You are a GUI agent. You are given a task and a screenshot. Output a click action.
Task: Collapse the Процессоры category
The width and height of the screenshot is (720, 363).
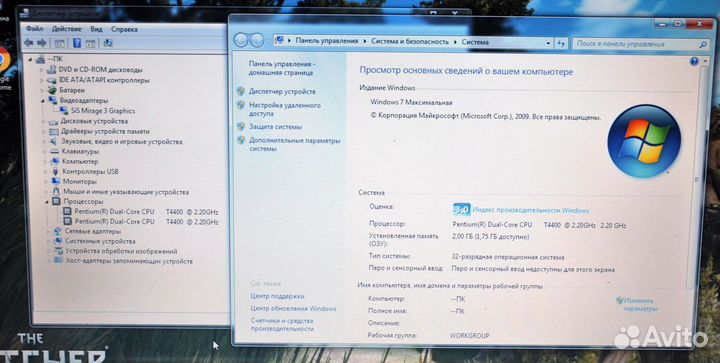tap(47, 202)
